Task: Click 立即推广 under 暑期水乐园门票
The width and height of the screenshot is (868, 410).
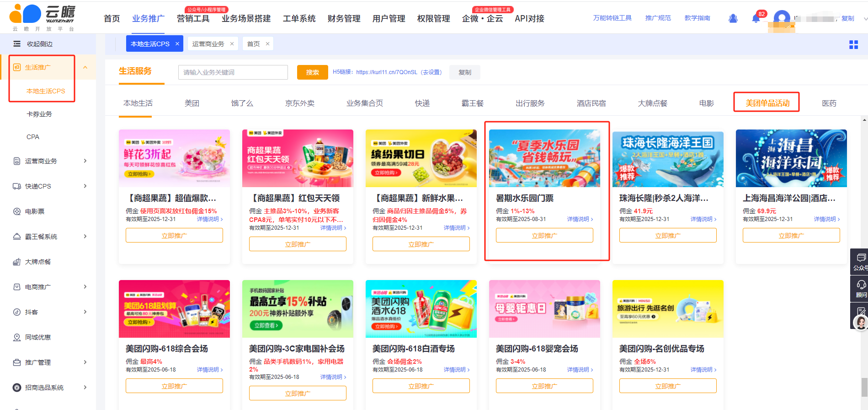Action: pos(544,236)
